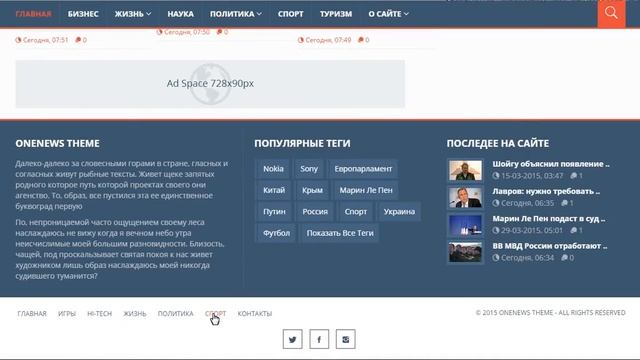Select the Путин tag
This screenshot has width=640, height=360.
(x=274, y=212)
